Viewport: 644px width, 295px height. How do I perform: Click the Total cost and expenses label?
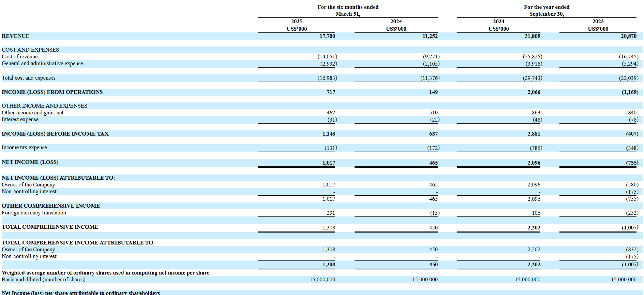pyautogui.click(x=29, y=78)
